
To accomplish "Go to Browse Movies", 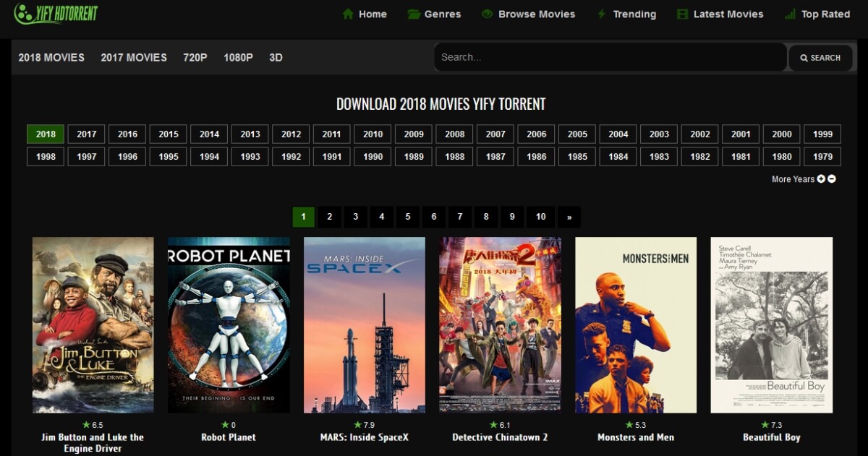I will point(528,14).
